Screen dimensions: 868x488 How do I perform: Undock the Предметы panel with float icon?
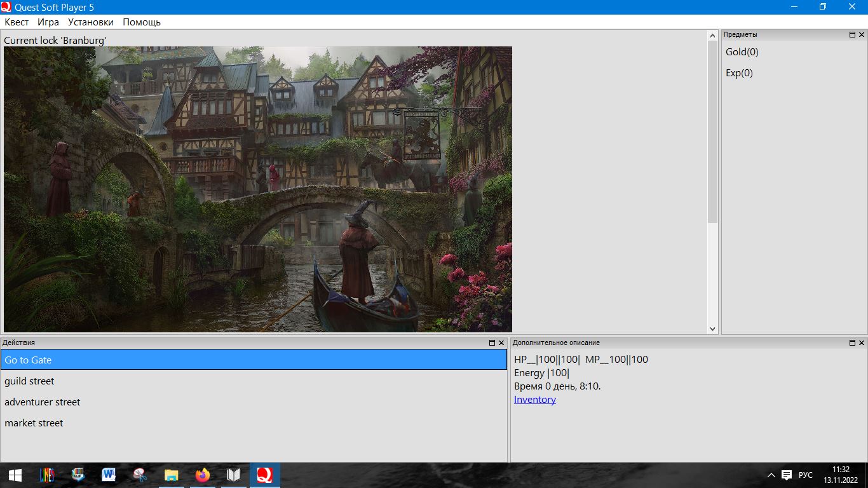click(852, 35)
